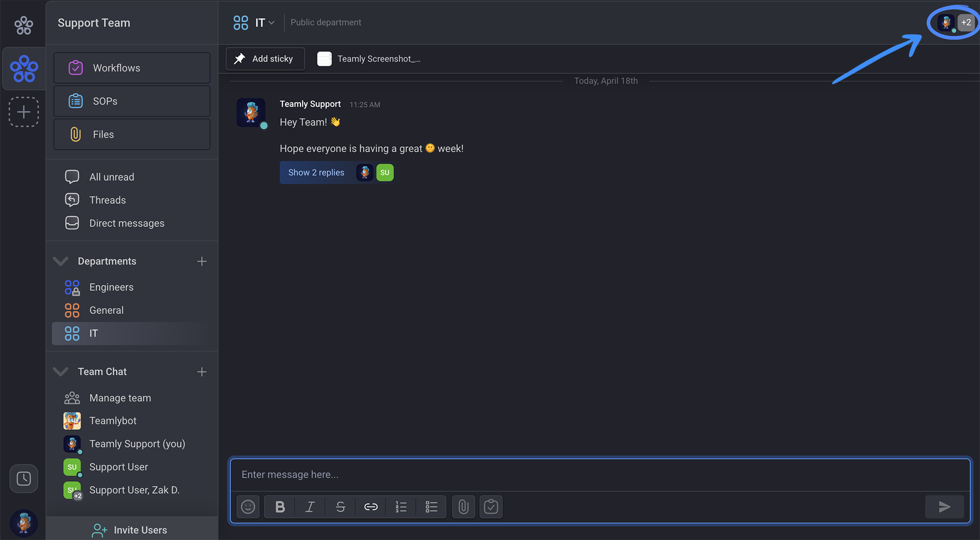
Task: Select the Support Team workspace icon
Action: click(24, 69)
